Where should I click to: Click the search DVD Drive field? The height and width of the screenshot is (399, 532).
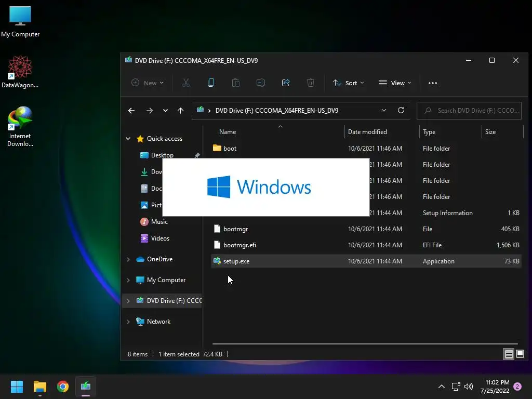coord(469,111)
